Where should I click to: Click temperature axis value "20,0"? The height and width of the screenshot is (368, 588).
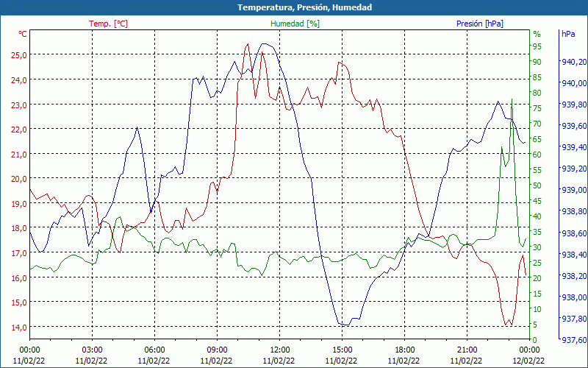[19, 179]
